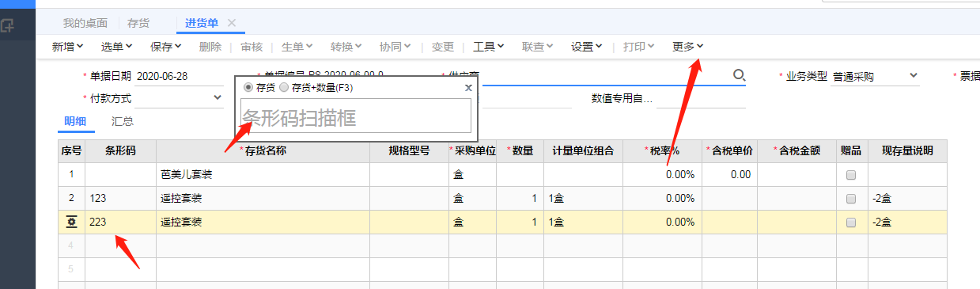The image size is (980, 289).
Task: Open the 打印 dropdown
Action: tap(639, 47)
